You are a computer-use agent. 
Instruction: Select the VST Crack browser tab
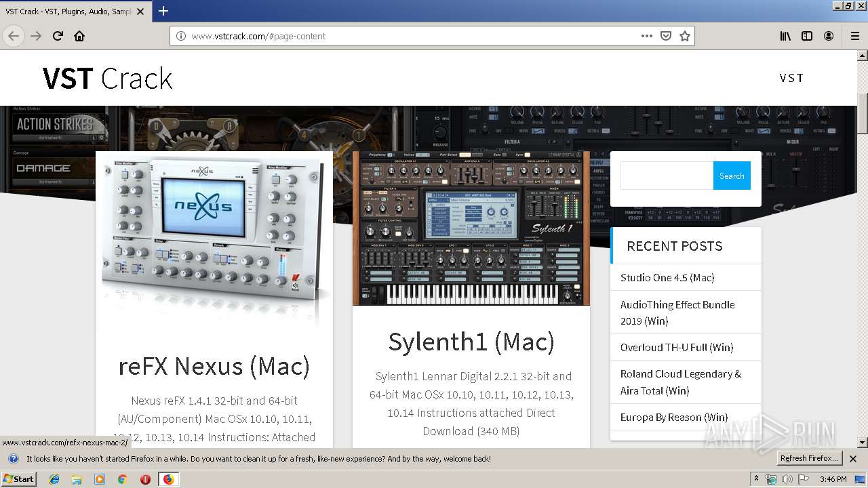point(75,11)
